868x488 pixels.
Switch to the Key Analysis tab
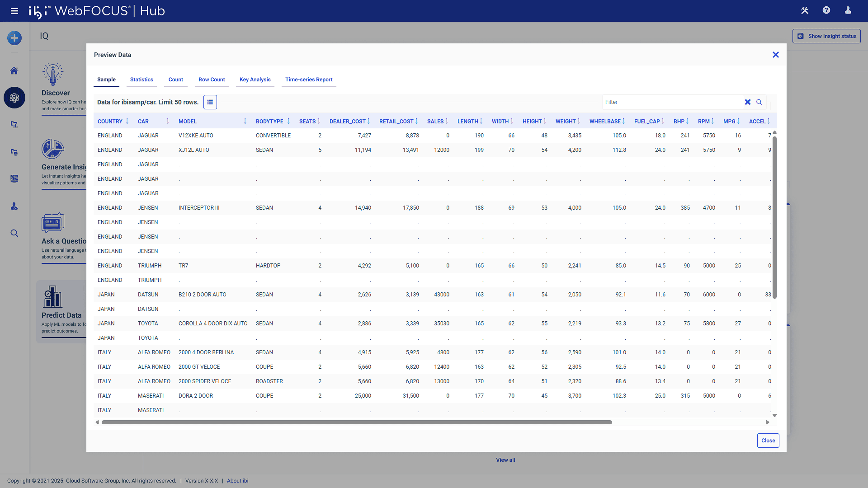tap(255, 80)
